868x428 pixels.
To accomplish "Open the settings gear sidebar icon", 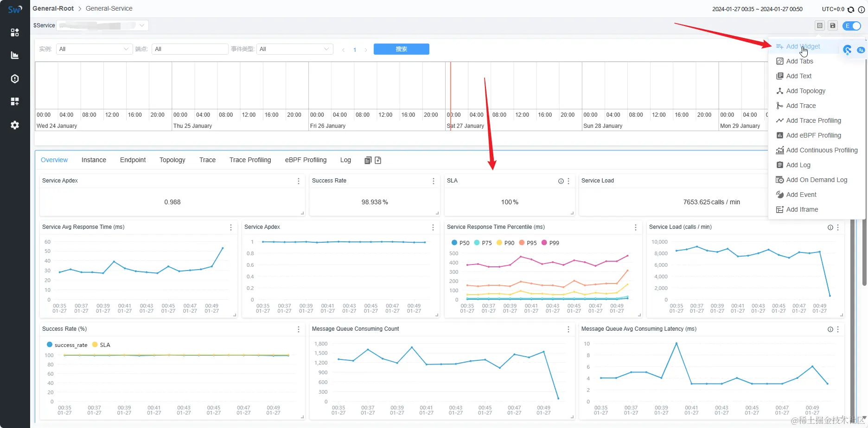I will point(15,125).
